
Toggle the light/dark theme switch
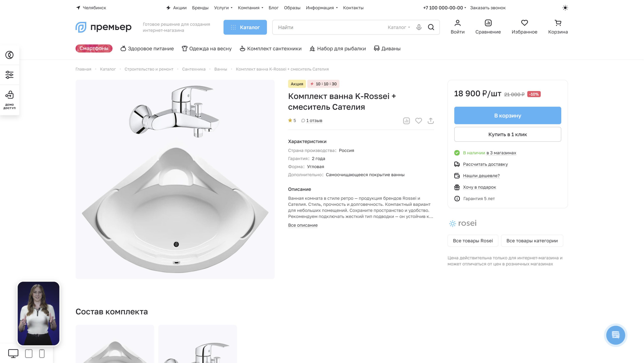tap(565, 8)
